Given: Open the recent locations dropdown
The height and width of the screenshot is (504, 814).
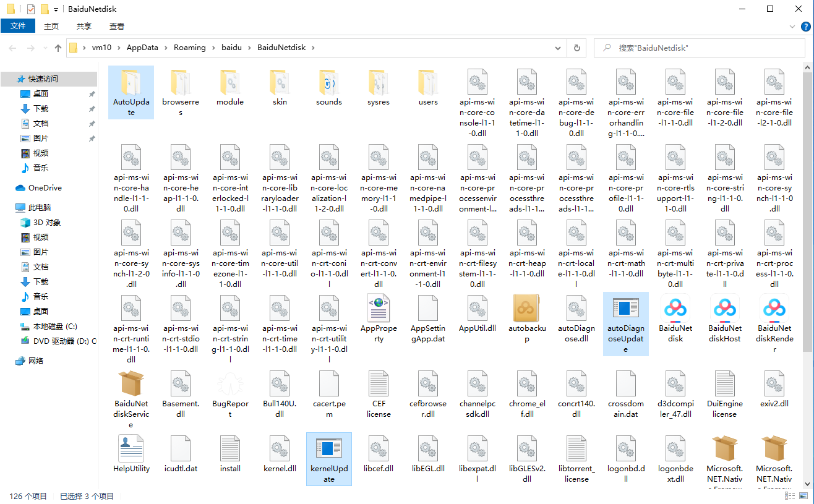Looking at the screenshot, I should 46,48.
